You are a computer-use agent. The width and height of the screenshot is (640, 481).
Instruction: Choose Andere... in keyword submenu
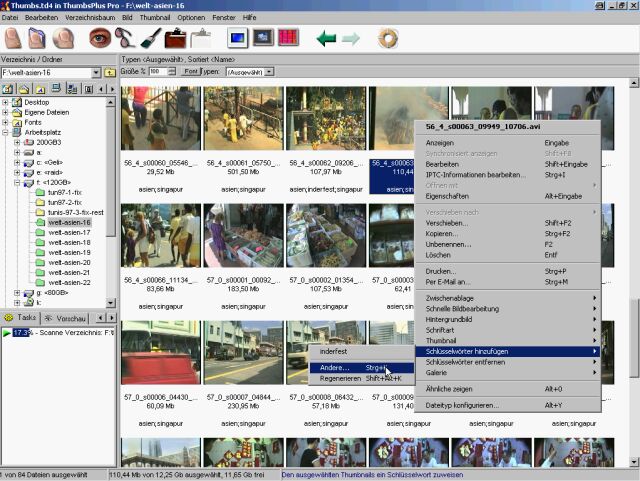click(362, 368)
